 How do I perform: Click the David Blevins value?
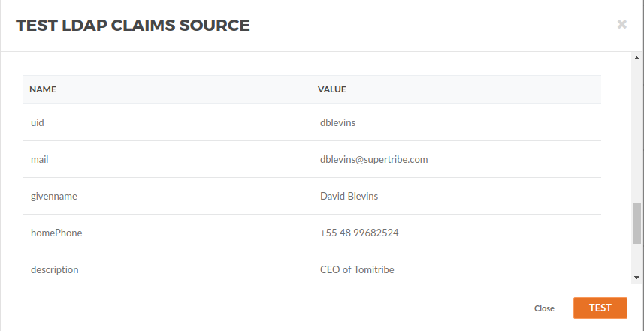click(349, 196)
